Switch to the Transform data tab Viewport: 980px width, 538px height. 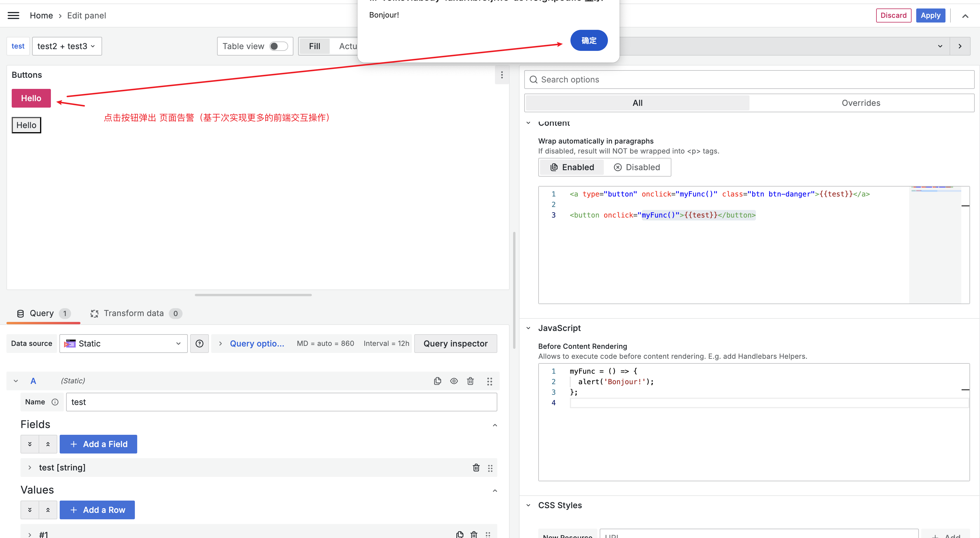click(134, 313)
